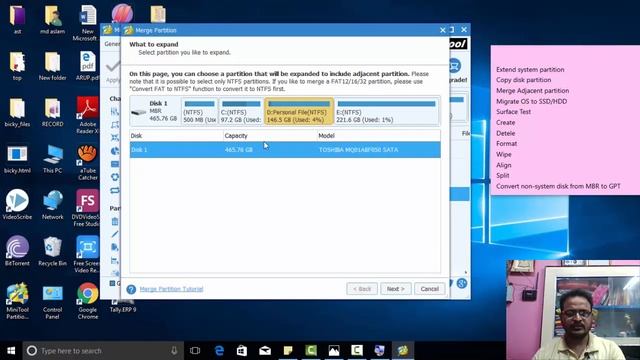Image resolution: width=640 pixels, height=360 pixels.
Task: Click 'Merge Adjacent partition' in the sticky note
Action: [533, 91]
